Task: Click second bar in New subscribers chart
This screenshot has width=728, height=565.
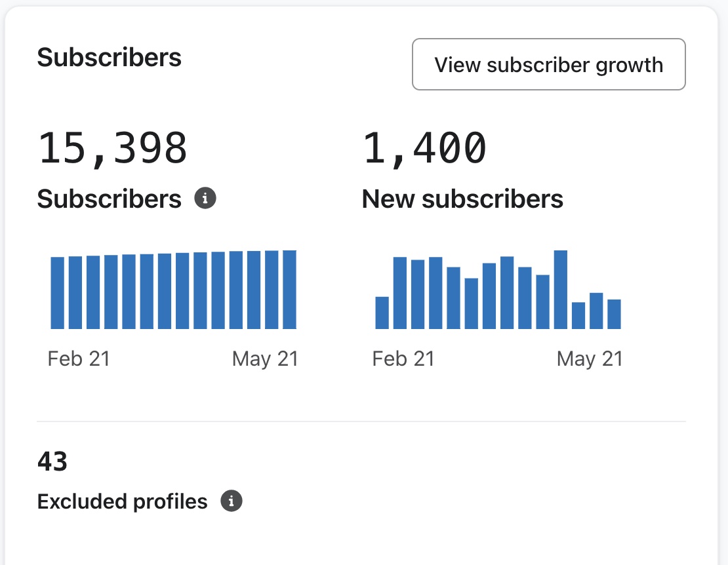Action: pos(400,292)
